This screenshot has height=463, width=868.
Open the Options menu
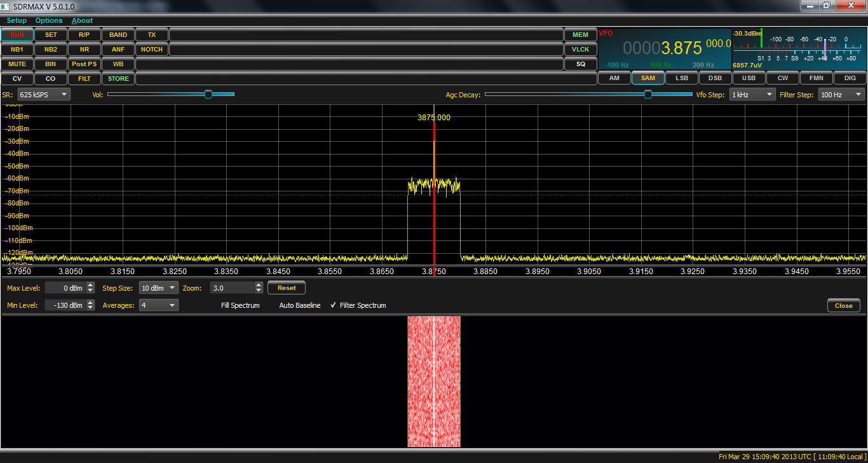point(49,20)
